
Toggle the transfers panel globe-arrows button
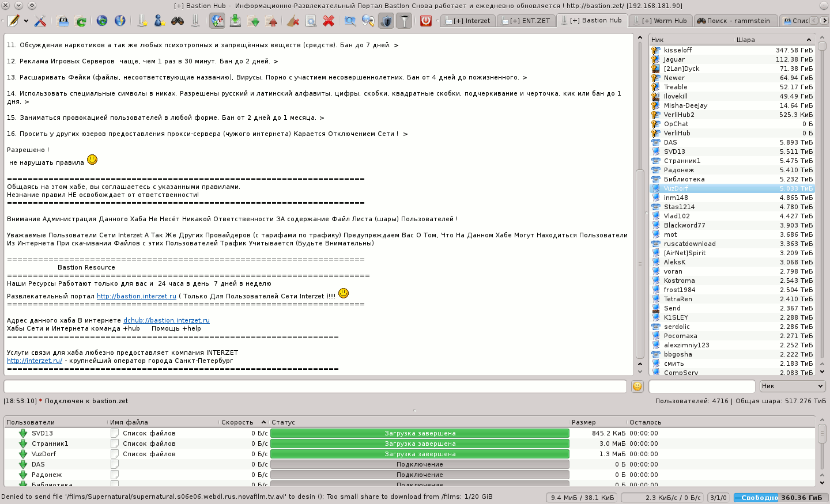(x=217, y=21)
